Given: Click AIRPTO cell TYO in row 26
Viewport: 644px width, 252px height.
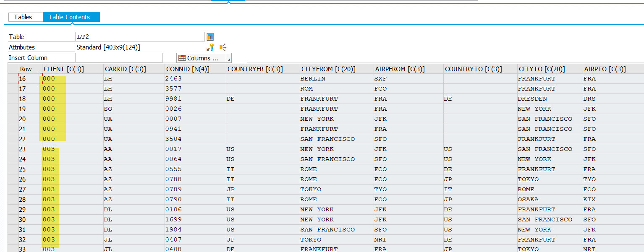Looking at the screenshot, I should (x=613, y=179).
